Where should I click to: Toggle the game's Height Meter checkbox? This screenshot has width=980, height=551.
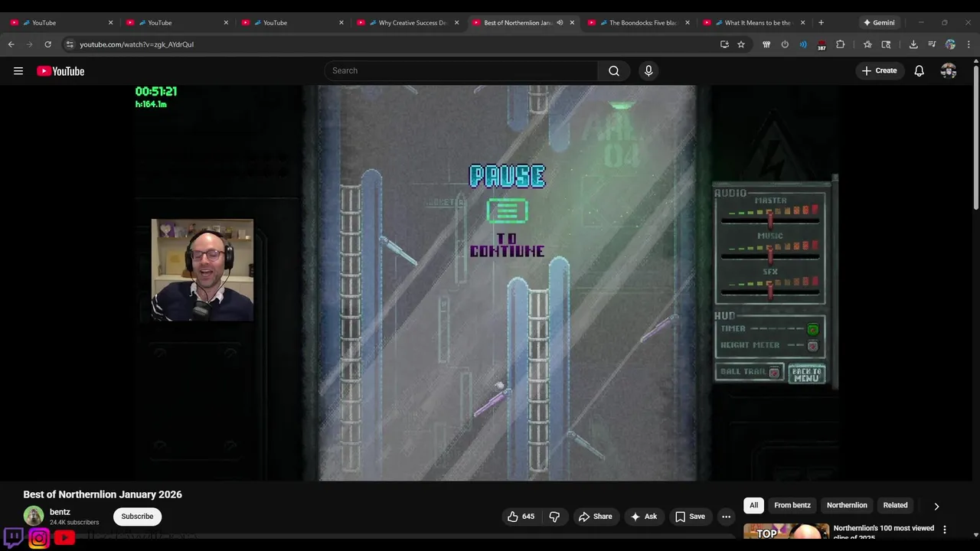pyautogui.click(x=812, y=346)
